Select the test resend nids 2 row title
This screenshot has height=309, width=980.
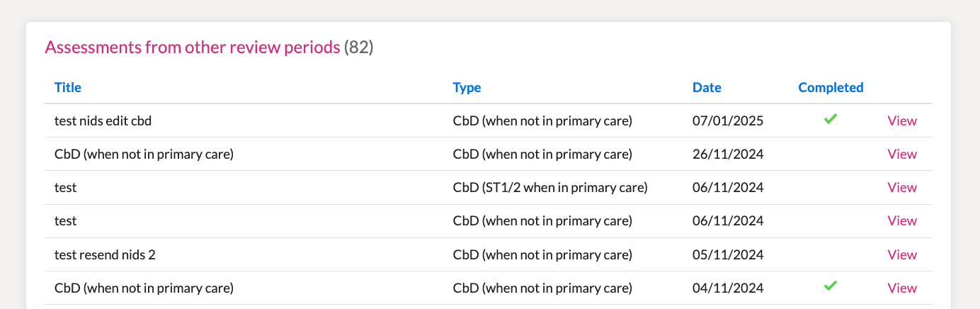tap(105, 254)
